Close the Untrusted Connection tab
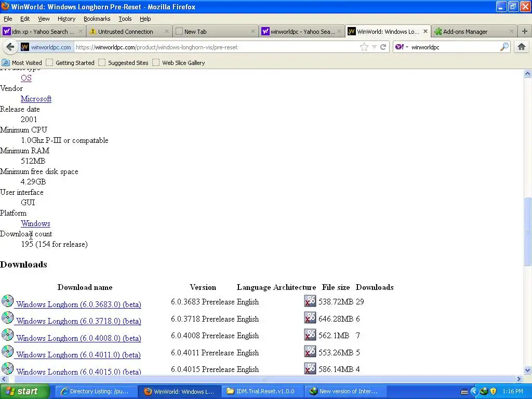The height and width of the screenshot is (399, 532). click(167, 31)
